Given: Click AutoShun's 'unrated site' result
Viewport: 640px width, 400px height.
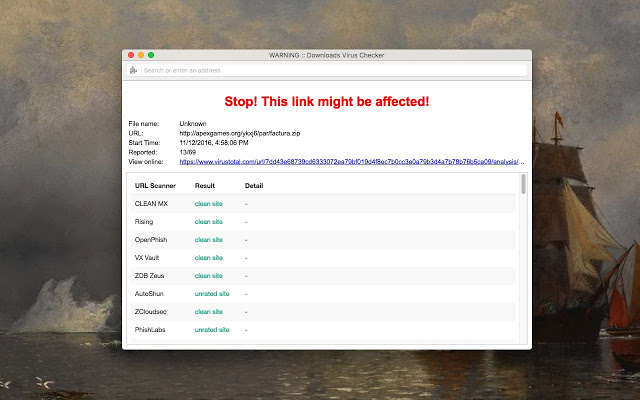Looking at the screenshot, I should coord(212,293).
